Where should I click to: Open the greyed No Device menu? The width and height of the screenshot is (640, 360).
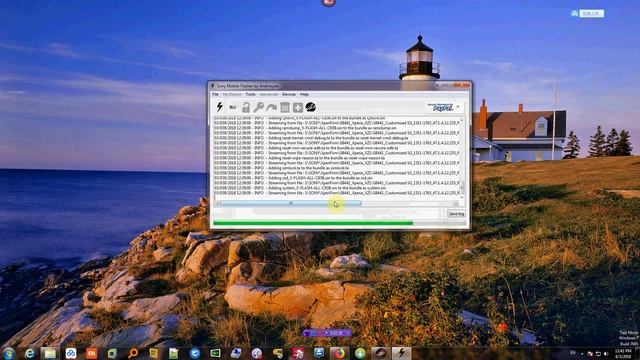pos(232,94)
